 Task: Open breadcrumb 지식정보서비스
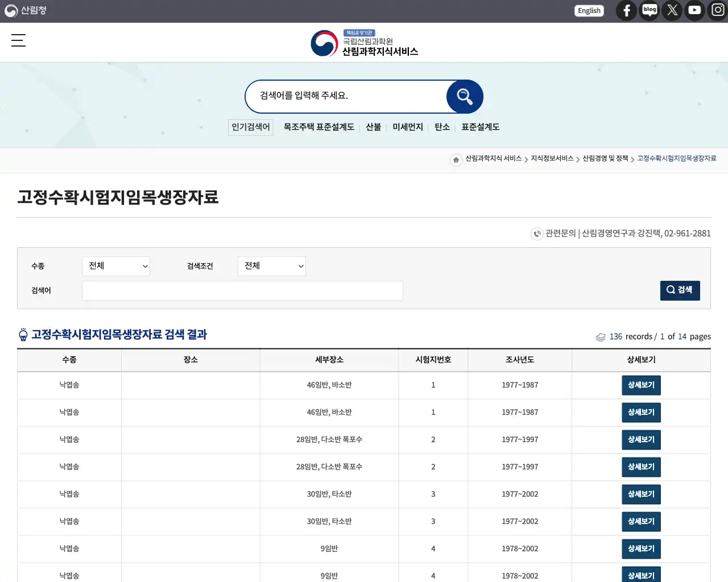(552, 159)
